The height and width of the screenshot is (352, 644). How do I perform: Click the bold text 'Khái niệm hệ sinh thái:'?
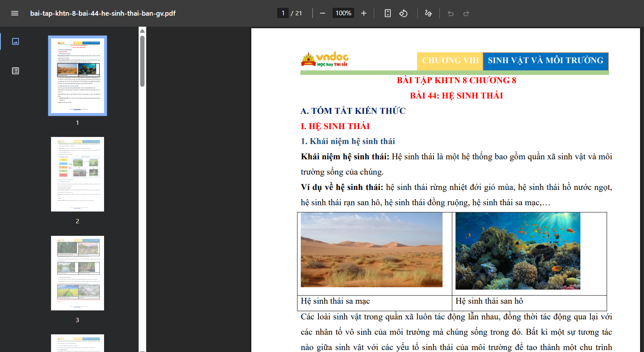[345, 157]
